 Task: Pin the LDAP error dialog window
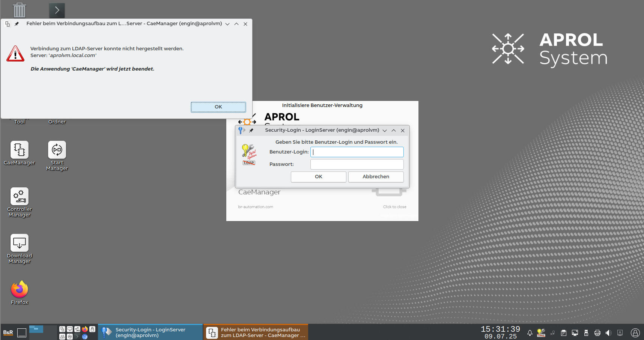click(17, 24)
